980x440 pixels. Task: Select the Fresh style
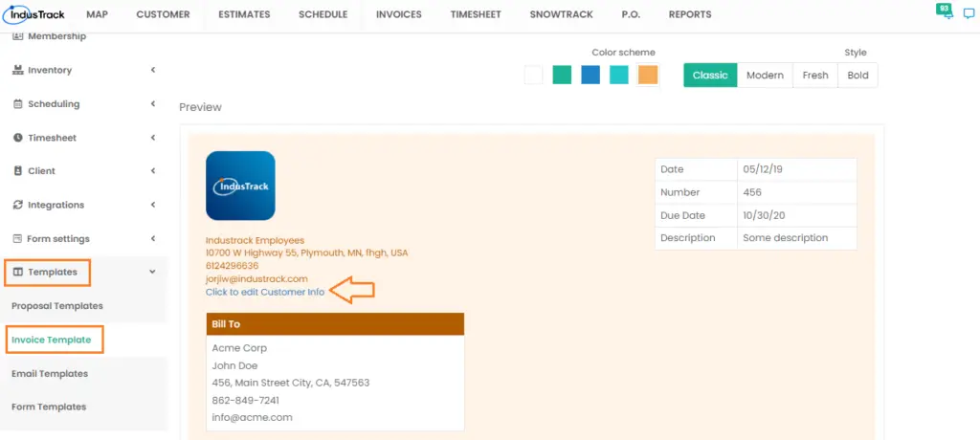point(815,75)
